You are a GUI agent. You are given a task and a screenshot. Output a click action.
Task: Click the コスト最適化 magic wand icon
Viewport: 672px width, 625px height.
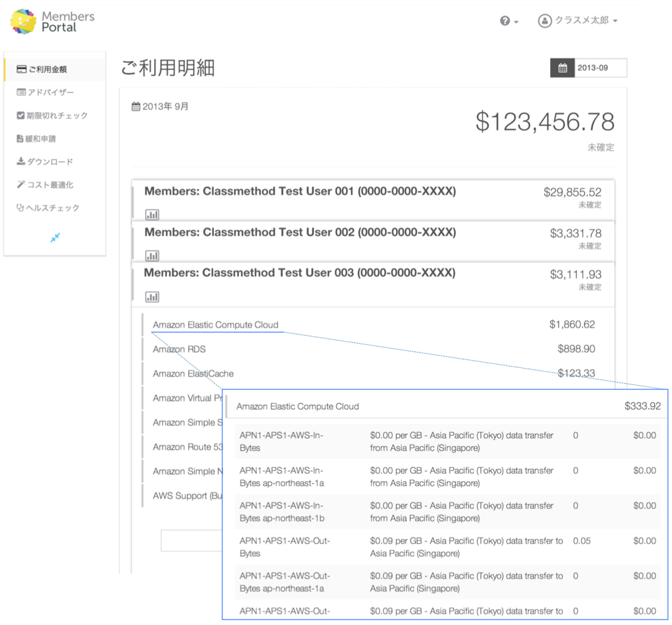click(21, 184)
